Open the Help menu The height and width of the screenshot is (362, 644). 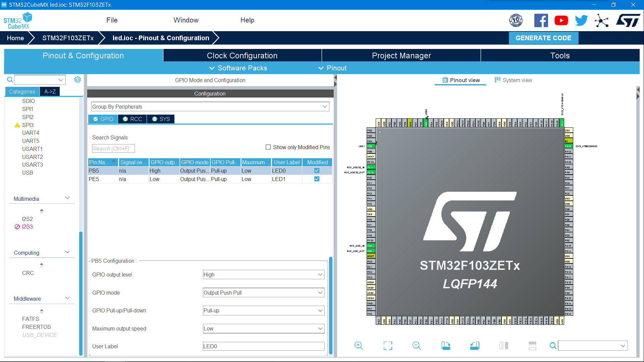(247, 20)
